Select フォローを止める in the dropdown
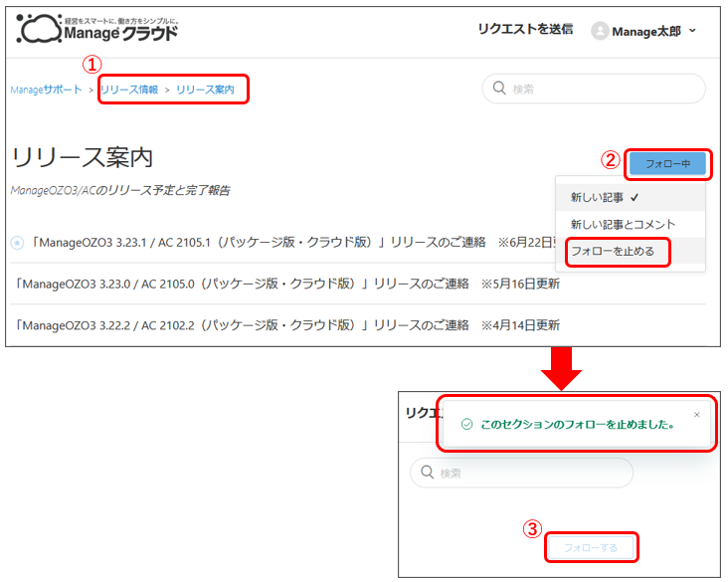The height and width of the screenshot is (582, 728). [x=613, y=252]
